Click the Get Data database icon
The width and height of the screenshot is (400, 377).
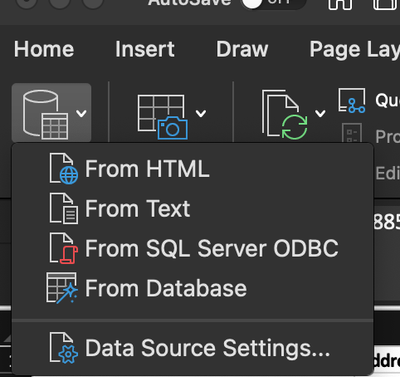(x=46, y=114)
